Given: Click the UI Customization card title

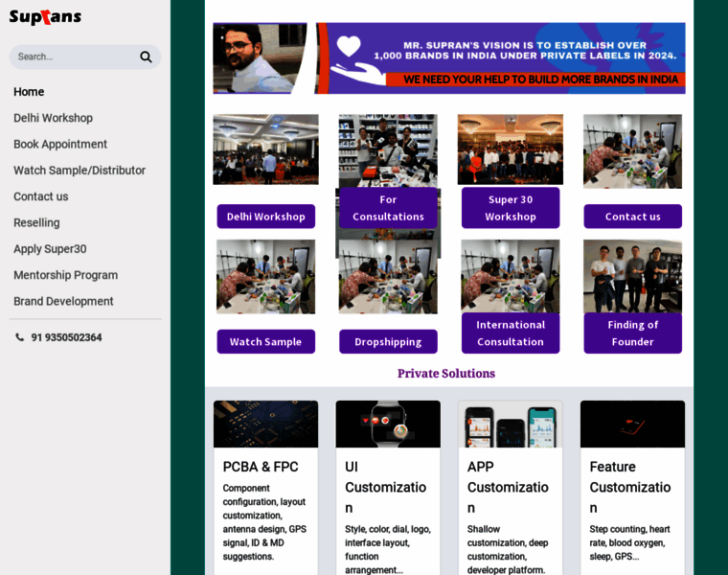Looking at the screenshot, I should (x=386, y=487).
